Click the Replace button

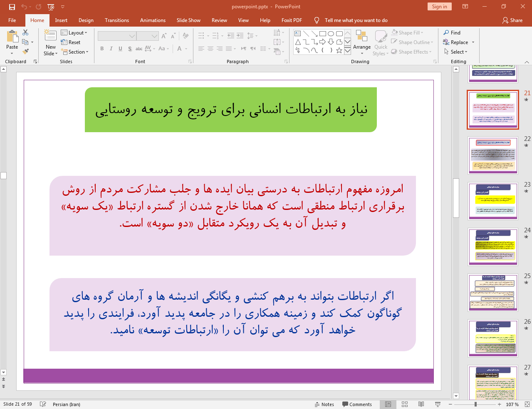click(456, 42)
